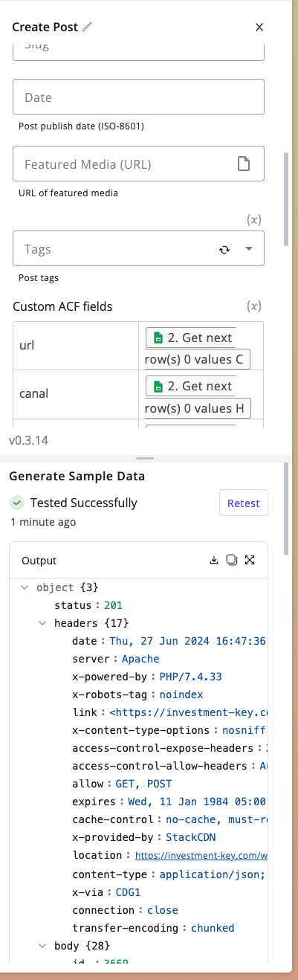Close the Create Post panel
Image resolution: width=298 pixels, height=980 pixels.
pyautogui.click(x=259, y=28)
